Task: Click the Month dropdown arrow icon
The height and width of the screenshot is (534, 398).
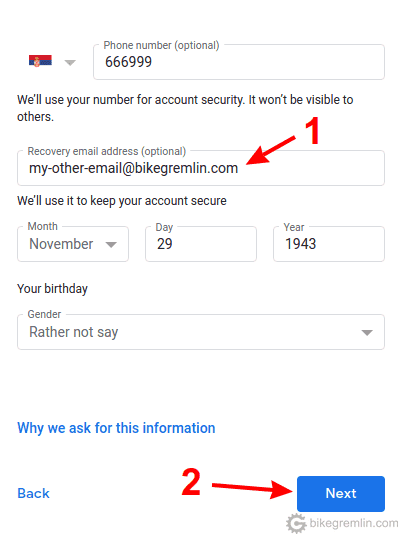Action: [111, 245]
